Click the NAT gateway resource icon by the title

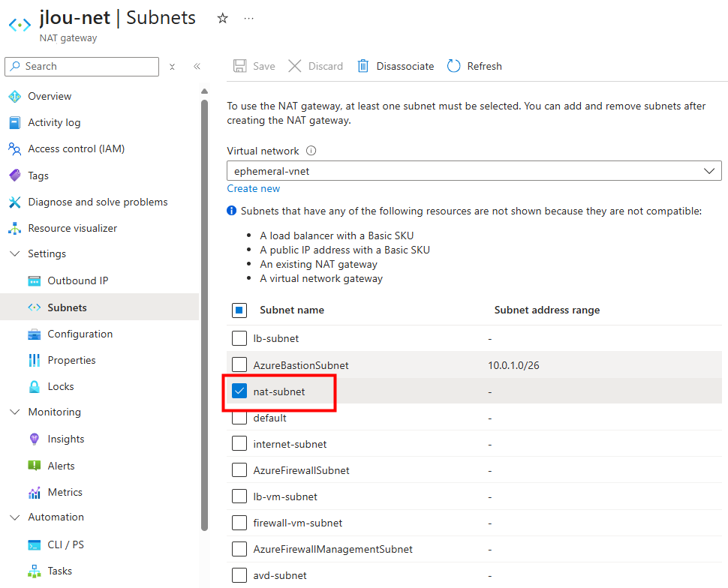pos(20,24)
